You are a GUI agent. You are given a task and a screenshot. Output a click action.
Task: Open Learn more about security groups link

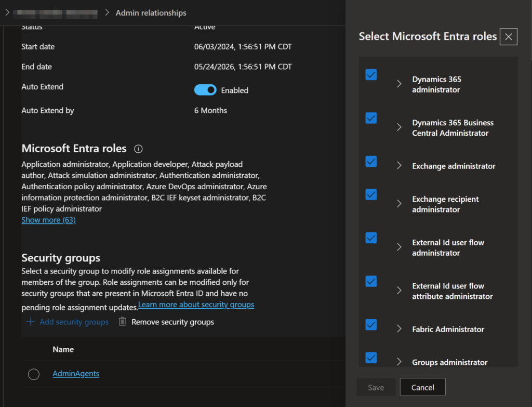(x=196, y=305)
